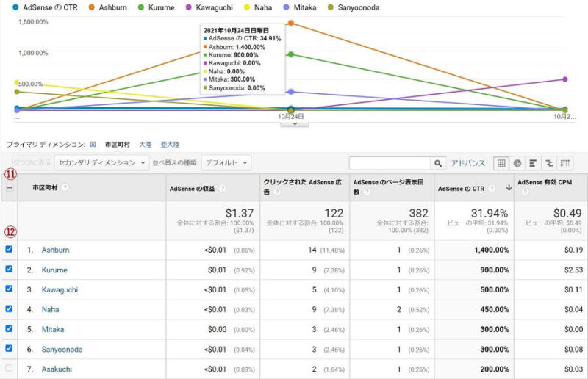Click the $1.37 total revenue value
Image resolution: width=588 pixels, height=379 pixels.
240,213
